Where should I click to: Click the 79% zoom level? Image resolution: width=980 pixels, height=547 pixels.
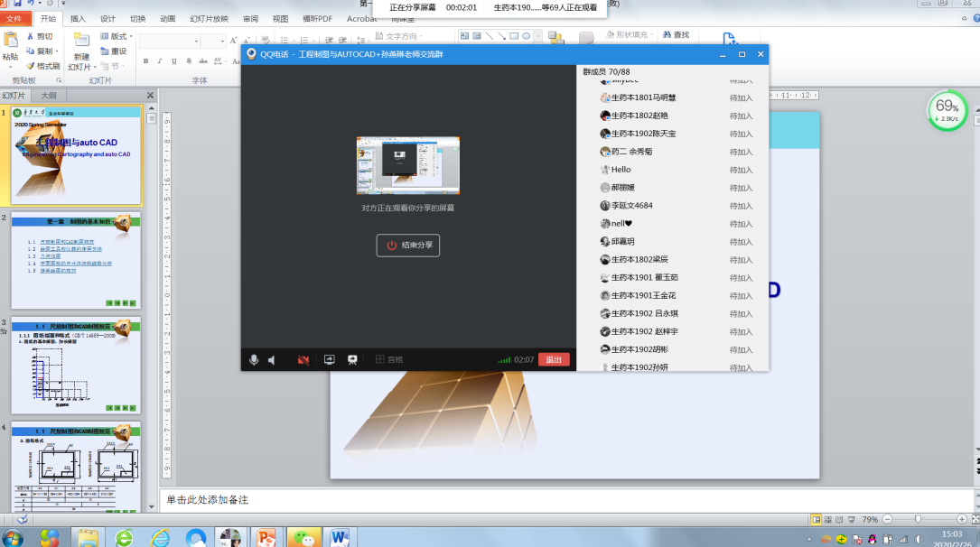(x=870, y=520)
